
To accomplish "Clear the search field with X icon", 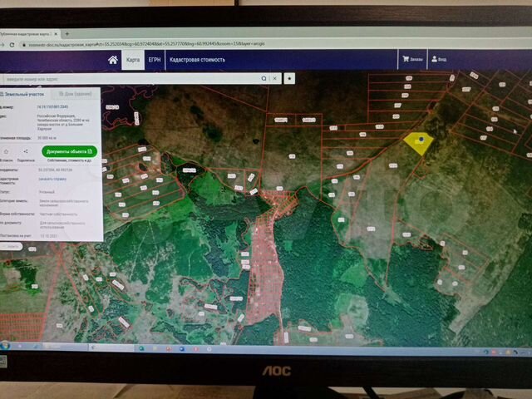I will pyautogui.click(x=273, y=77).
